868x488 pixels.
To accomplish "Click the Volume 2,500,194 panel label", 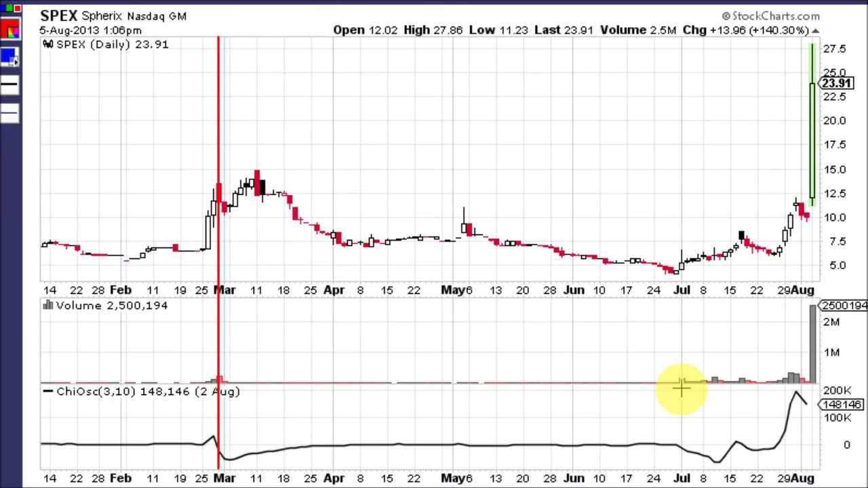I will [112, 306].
